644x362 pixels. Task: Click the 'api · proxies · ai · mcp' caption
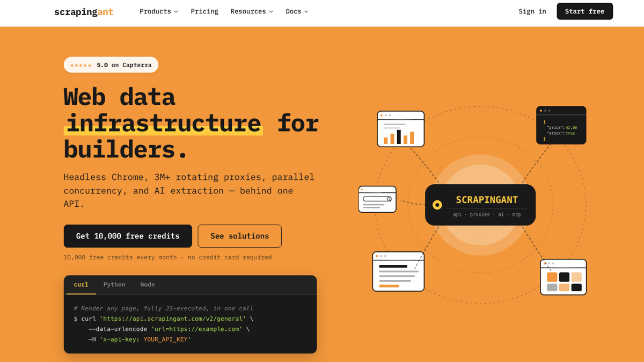tap(487, 214)
